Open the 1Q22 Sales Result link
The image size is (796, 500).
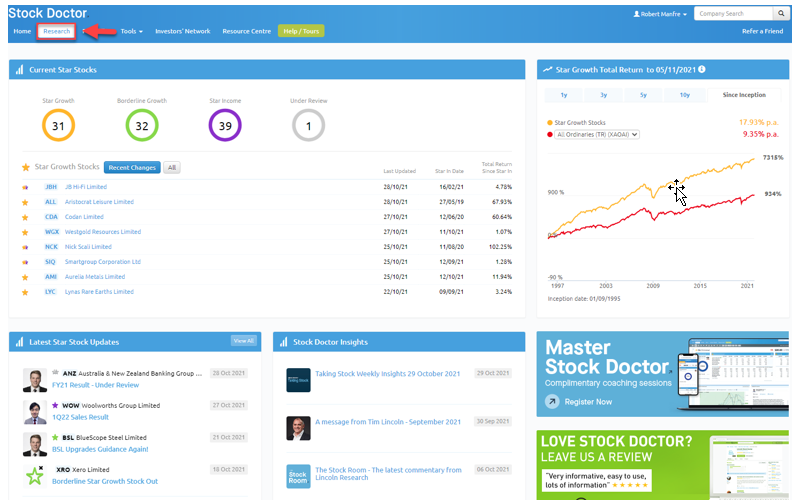click(x=80, y=417)
